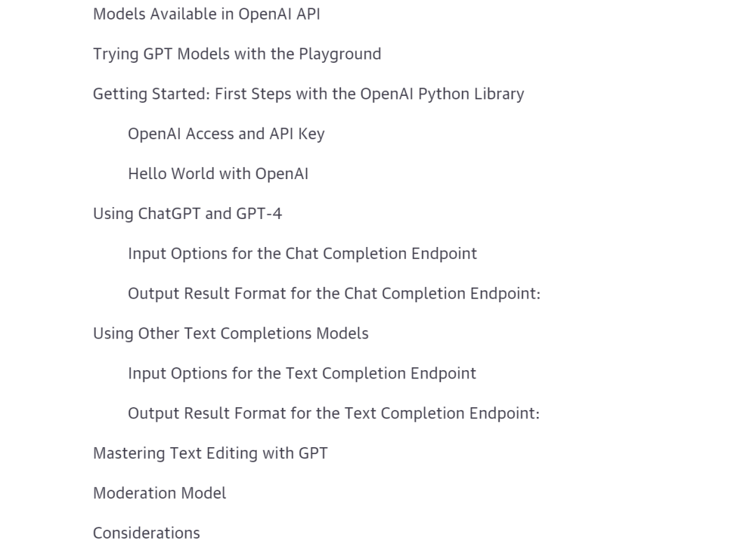Viewport: 756px width, 559px height.
Task: Open Models Available in OpenAI API section
Action: (206, 15)
